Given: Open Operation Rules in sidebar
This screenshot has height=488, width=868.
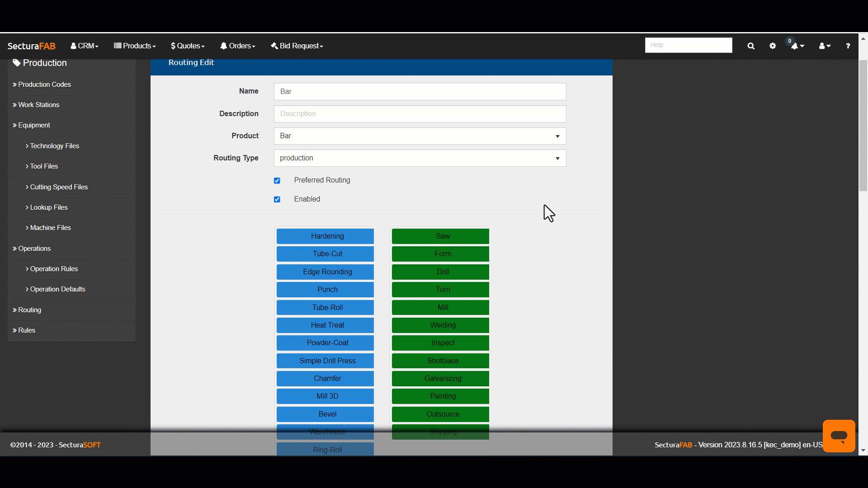Looking at the screenshot, I should click(54, 269).
